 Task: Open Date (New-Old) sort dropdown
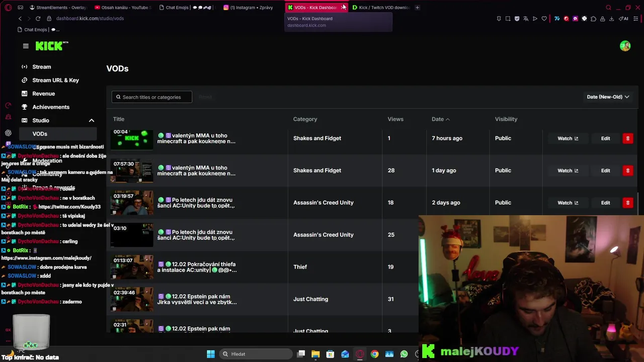pos(608,97)
